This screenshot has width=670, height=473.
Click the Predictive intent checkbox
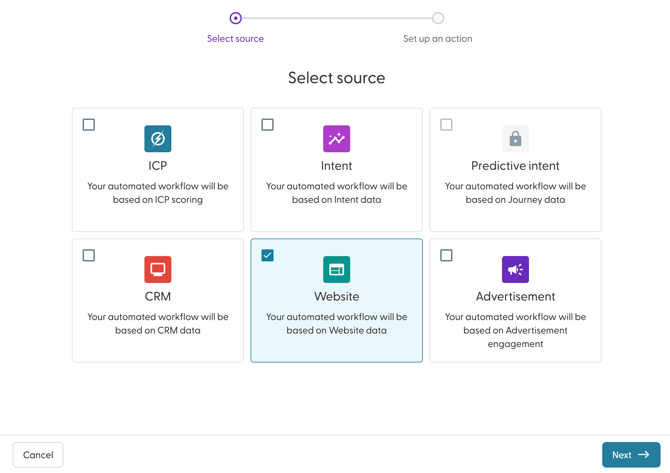[x=446, y=125]
